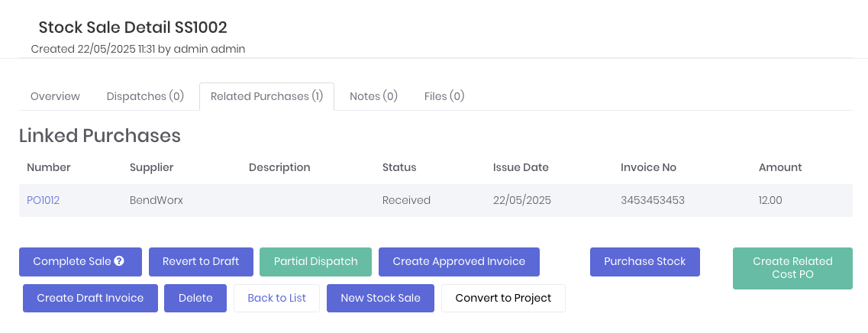The image size is (868, 333).
Task: Switch to the Dispatches tab
Action: pos(145,96)
